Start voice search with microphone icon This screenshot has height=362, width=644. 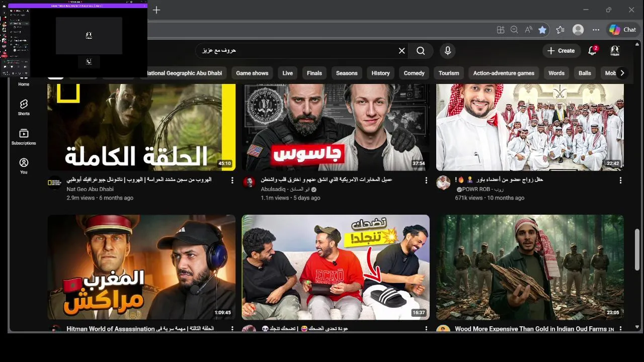(447, 51)
